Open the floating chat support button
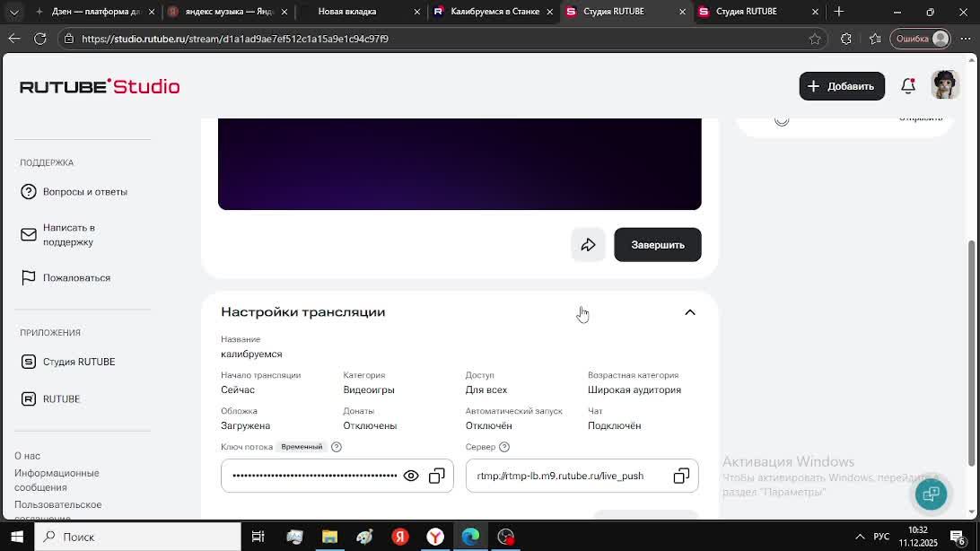The width and height of the screenshot is (980, 551). point(931,494)
